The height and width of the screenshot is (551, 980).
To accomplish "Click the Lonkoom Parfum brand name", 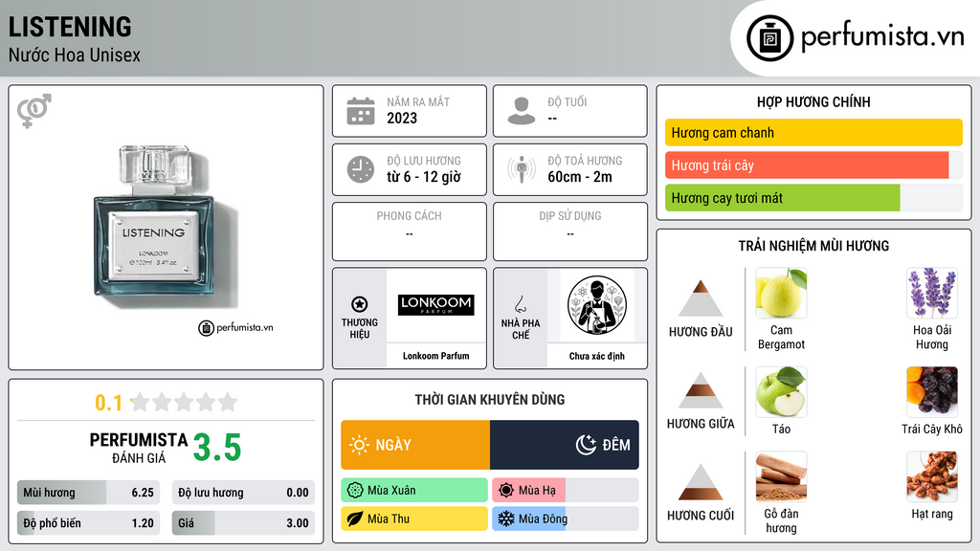I will [435, 356].
